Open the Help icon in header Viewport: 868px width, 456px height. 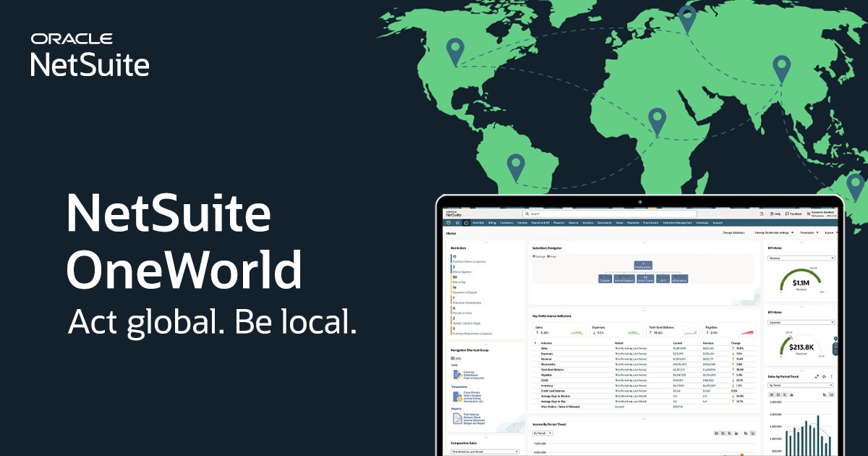coord(771,214)
